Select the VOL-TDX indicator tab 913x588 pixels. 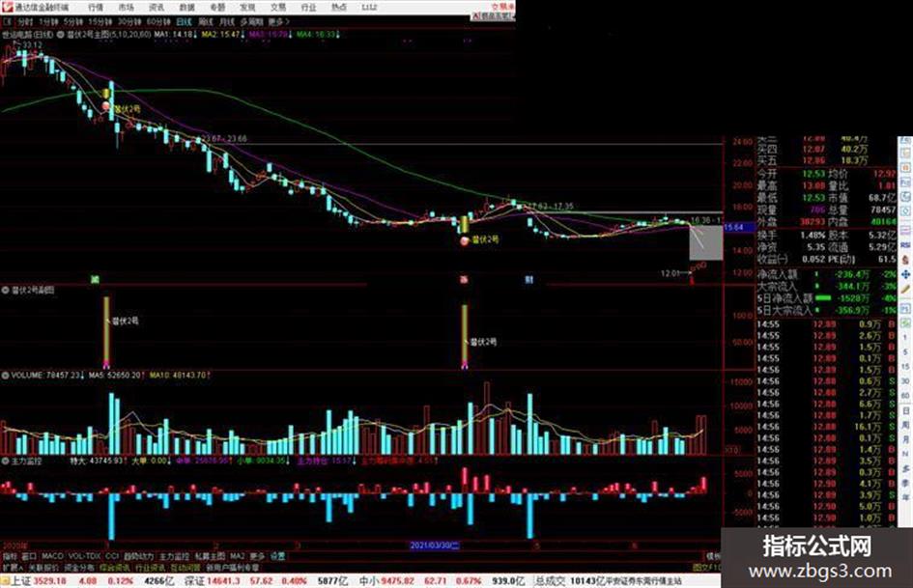coord(84,556)
